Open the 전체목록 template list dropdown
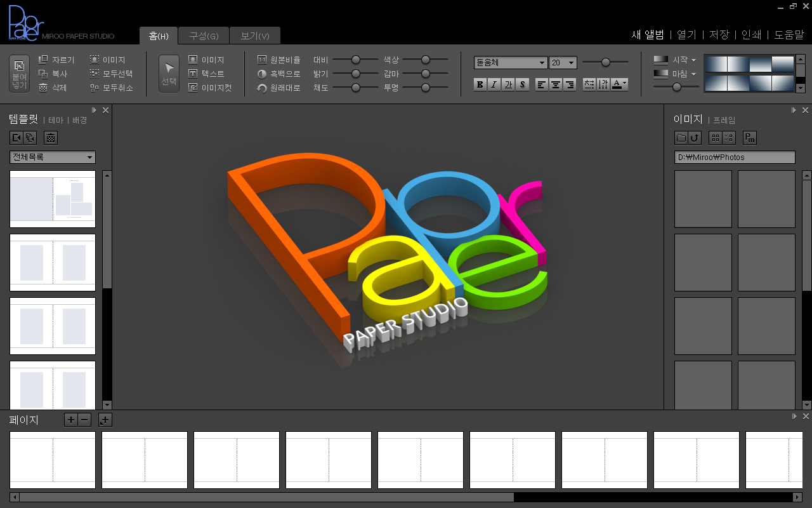Image resolution: width=812 pixels, height=508 pixels. point(53,157)
